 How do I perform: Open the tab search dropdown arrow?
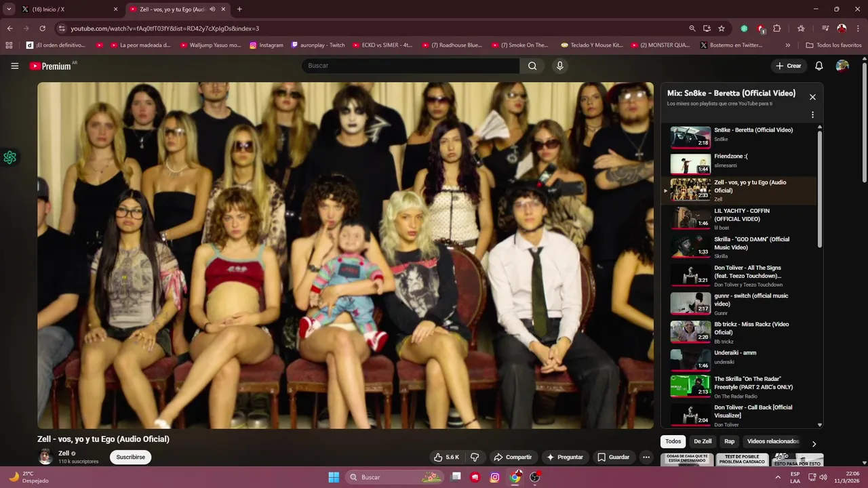tap(9, 9)
